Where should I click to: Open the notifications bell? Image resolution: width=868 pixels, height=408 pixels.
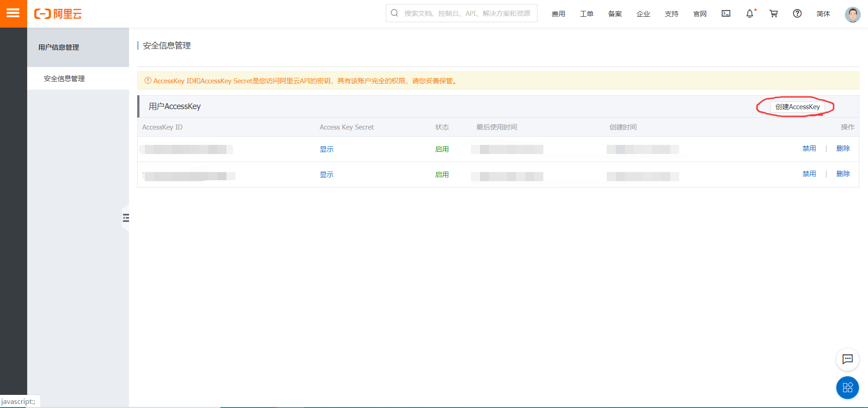pyautogui.click(x=750, y=14)
